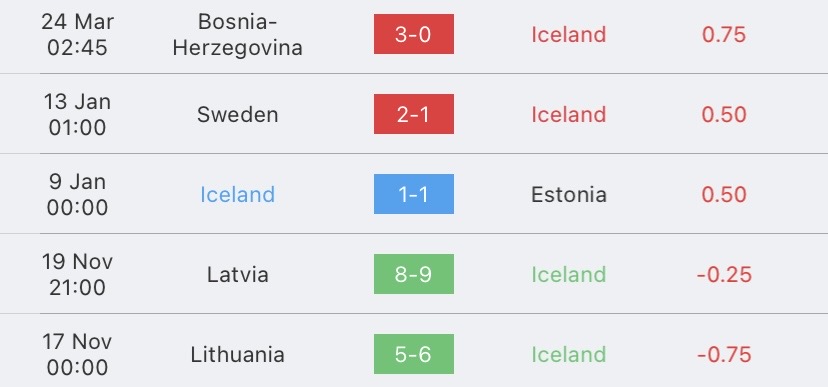Click the -0.75 handicap value
828x387 pixels.
pos(724,354)
